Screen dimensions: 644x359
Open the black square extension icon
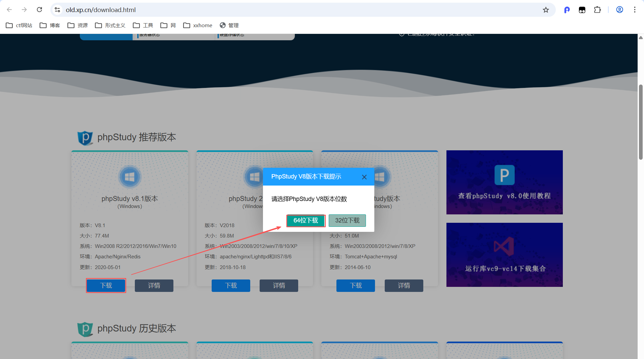(x=582, y=10)
